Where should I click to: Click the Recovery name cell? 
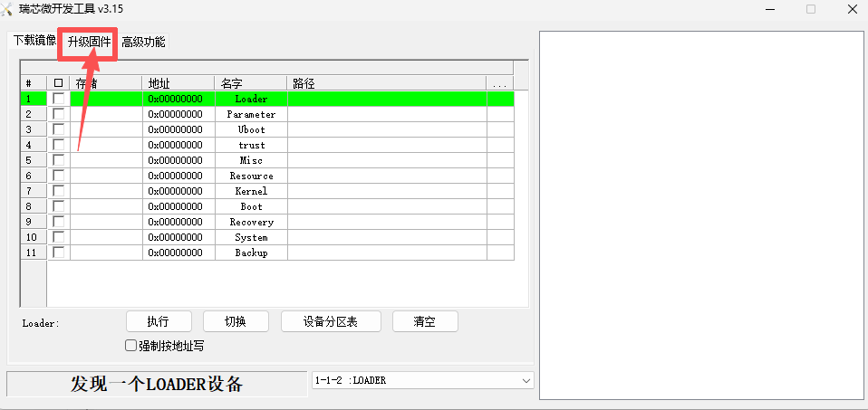(x=251, y=222)
